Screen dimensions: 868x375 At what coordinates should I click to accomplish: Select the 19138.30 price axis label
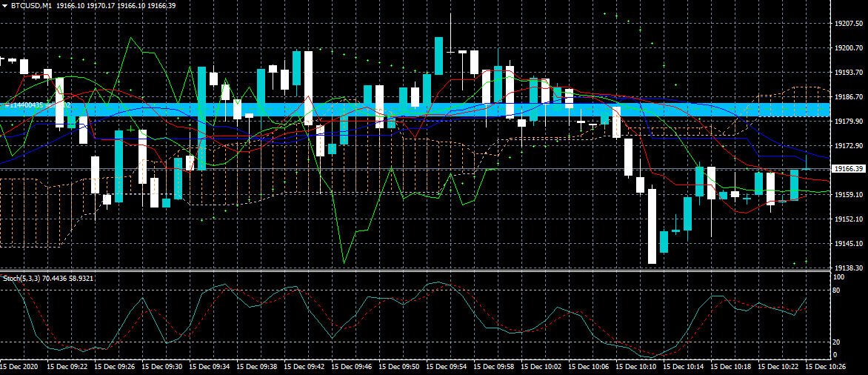pos(848,268)
